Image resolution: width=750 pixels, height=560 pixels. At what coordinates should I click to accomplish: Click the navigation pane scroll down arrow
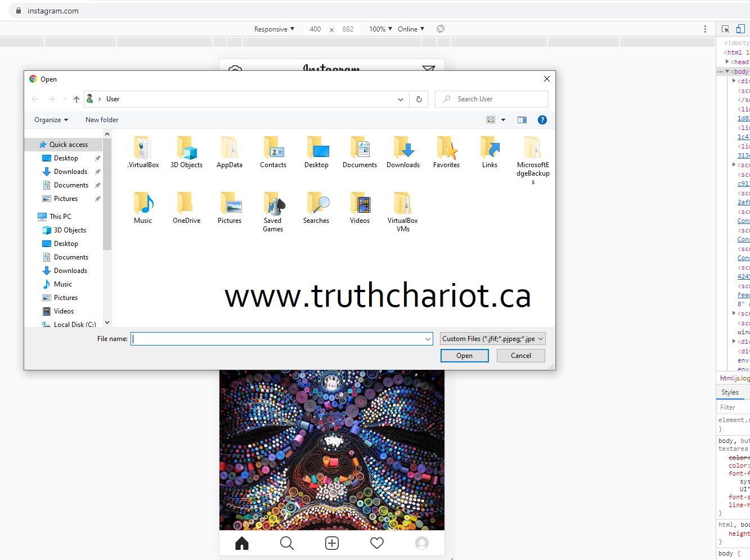click(107, 323)
